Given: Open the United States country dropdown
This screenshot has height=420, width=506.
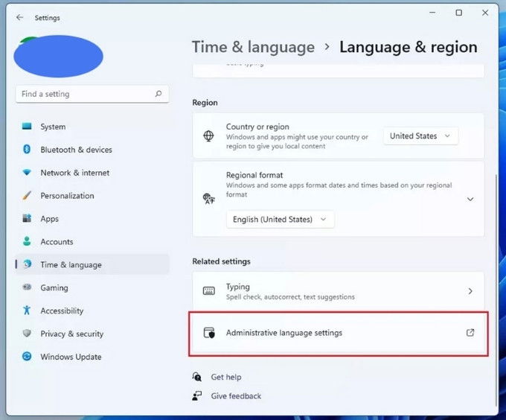Looking at the screenshot, I should tap(420, 136).
